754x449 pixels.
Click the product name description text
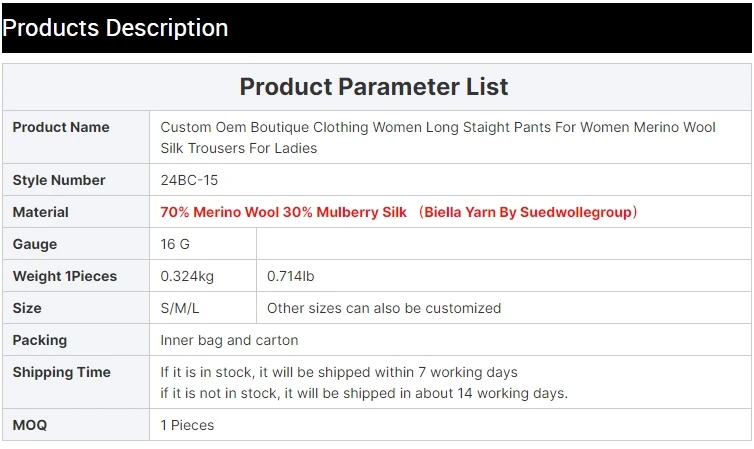(438, 137)
